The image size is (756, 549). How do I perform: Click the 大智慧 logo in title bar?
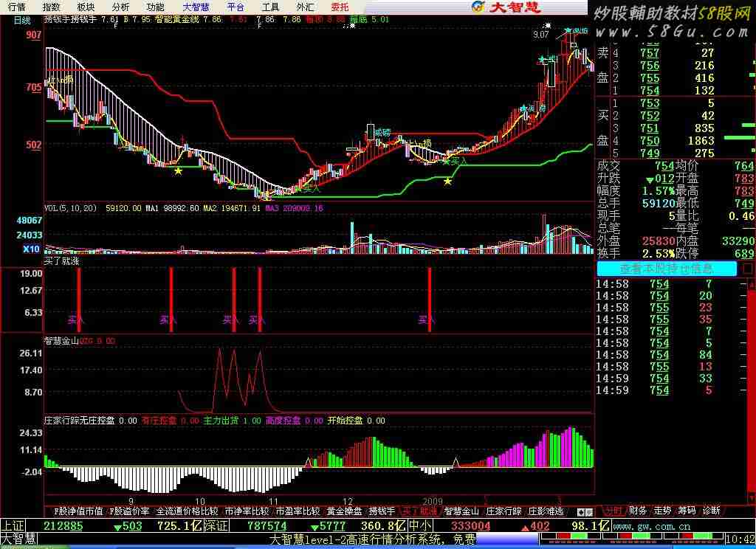[506, 7]
